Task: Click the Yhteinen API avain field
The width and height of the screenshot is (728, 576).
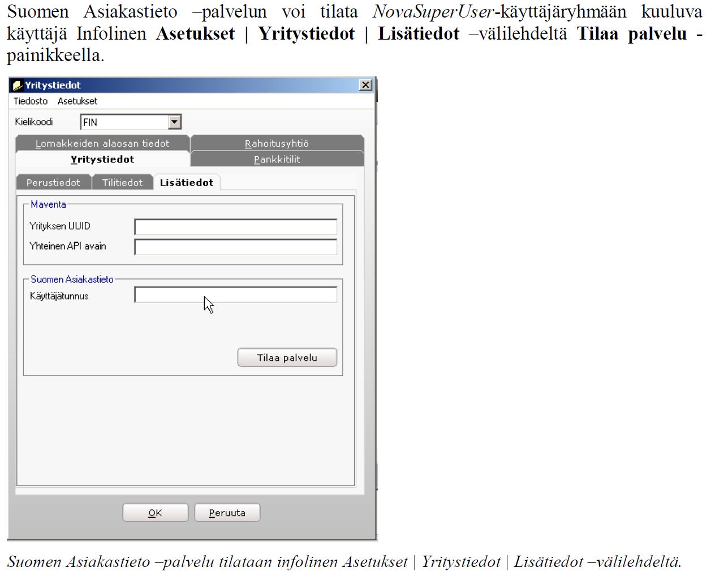Action: tap(235, 247)
